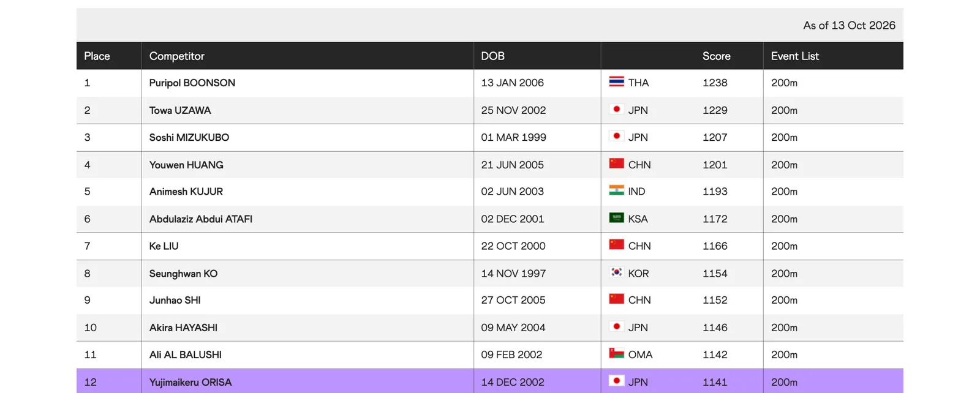Click score 1166
This screenshot has height=393, width=980.
pyautogui.click(x=715, y=246)
